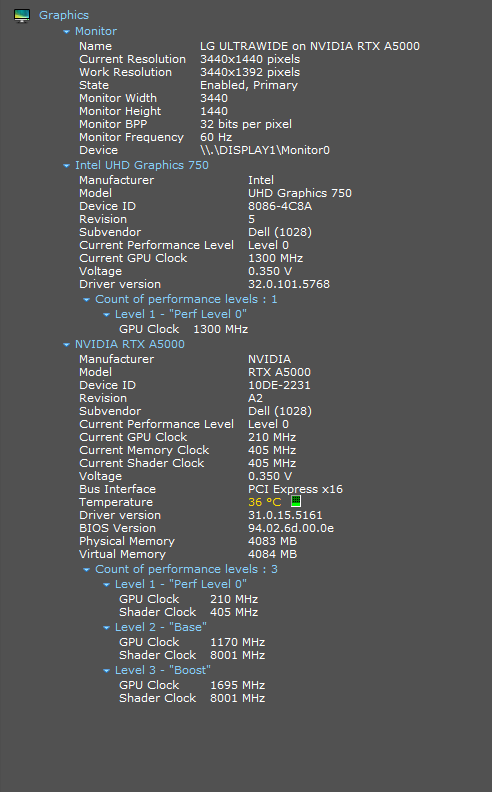Screen dimensions: 492x792
Task: Collapse NVIDIA Level 1 Perf Level 0 arrow
Action: [106, 585]
